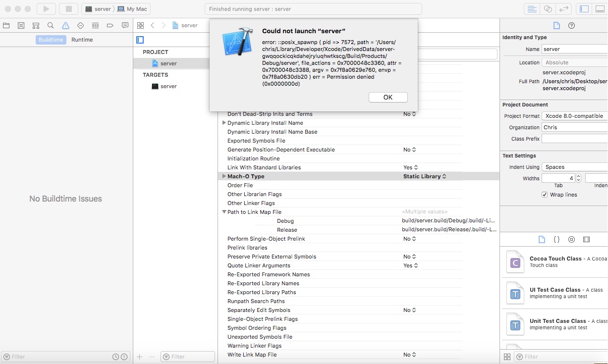608x364 pixels.
Task: Click OK to dismiss the launch error
Action: coord(388,97)
